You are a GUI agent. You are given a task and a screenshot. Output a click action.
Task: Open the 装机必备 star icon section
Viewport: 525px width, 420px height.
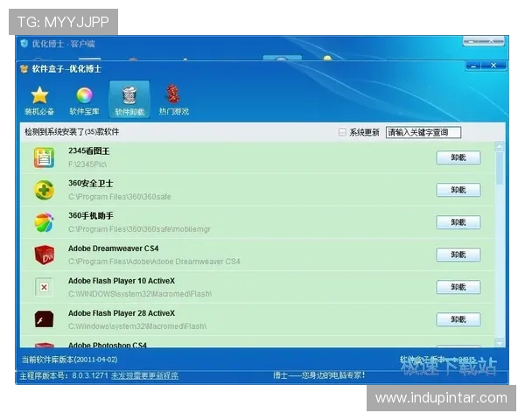point(39,101)
